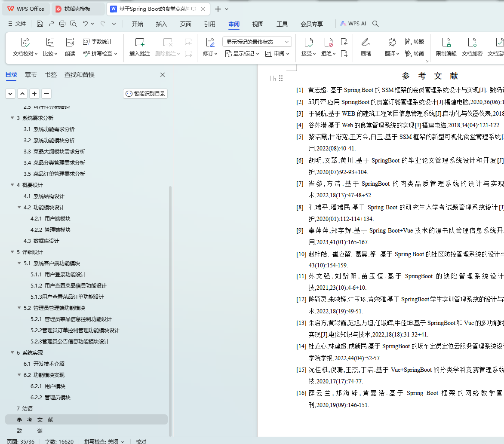Open 字数统计 word count
504x444 pixels.
click(x=98, y=42)
